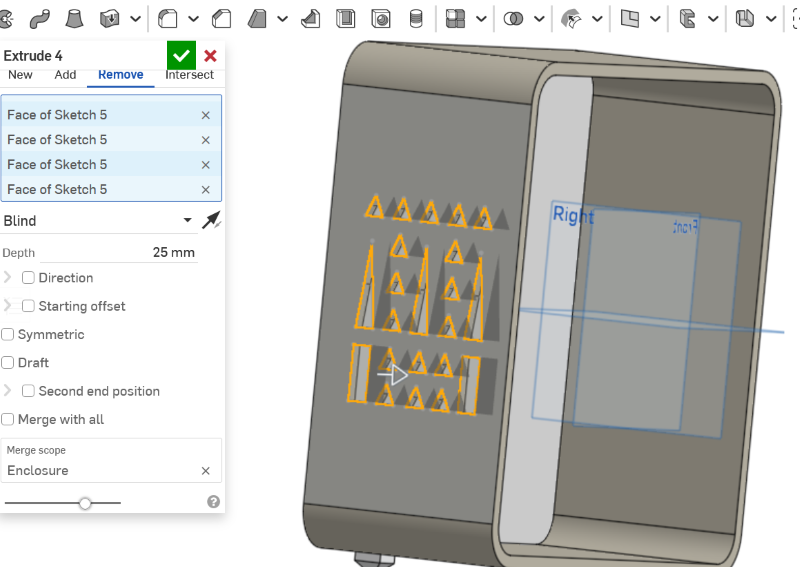800x567 pixels.
Task: Flip extrude direction with arrow icon
Action: (211, 220)
